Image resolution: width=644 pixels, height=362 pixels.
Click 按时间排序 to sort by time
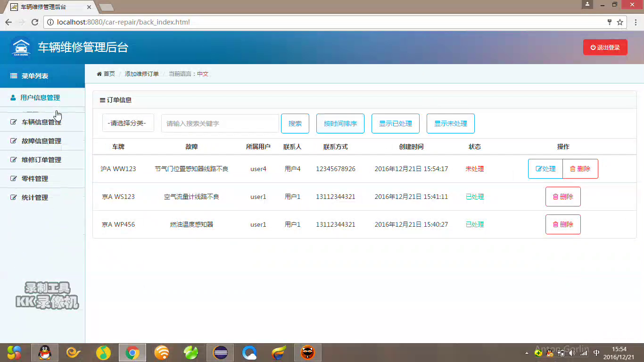coord(340,123)
